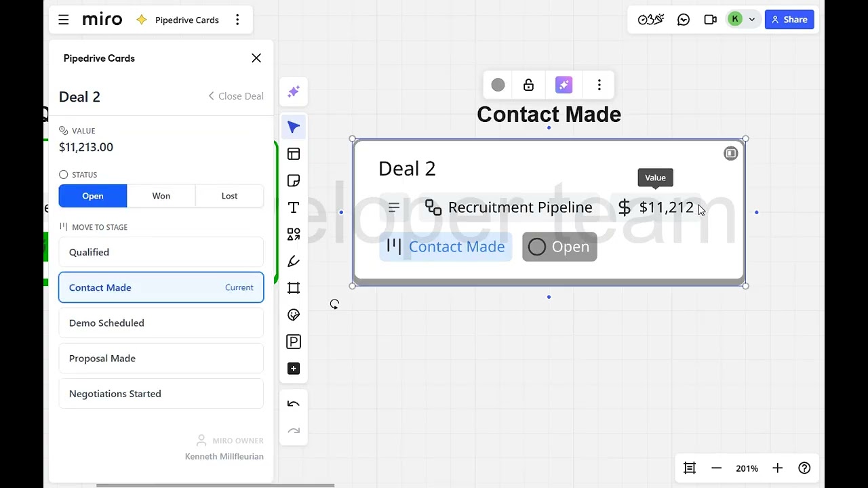Toggle the lock on selected card
The width and height of the screenshot is (868, 488).
tap(528, 85)
